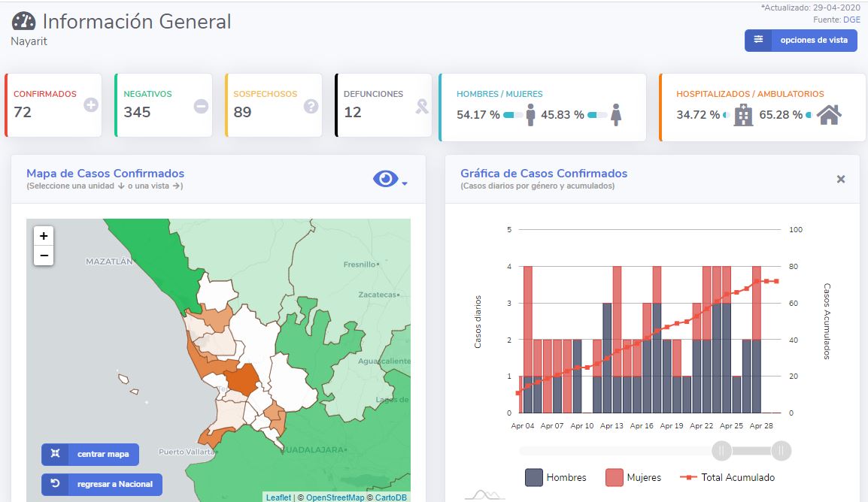Image resolution: width=868 pixels, height=502 pixels.
Task: Click the centrar mapa button
Action: [90, 455]
